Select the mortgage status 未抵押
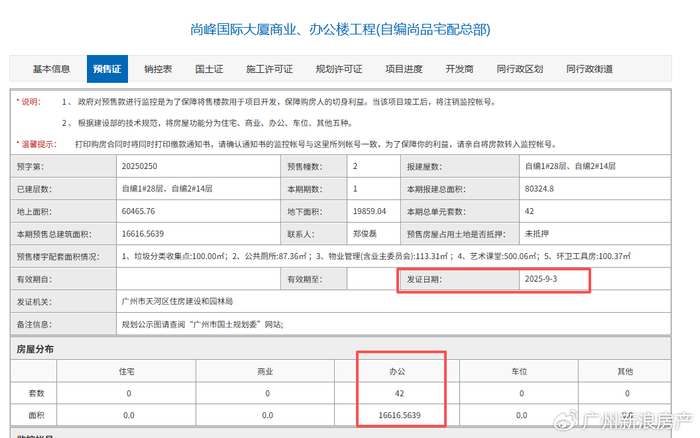Viewport: 700px width, 438px height. tap(537, 234)
